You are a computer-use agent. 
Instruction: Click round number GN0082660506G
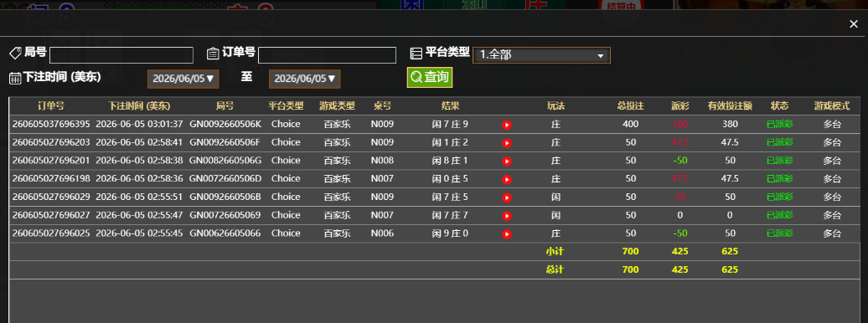point(225,161)
